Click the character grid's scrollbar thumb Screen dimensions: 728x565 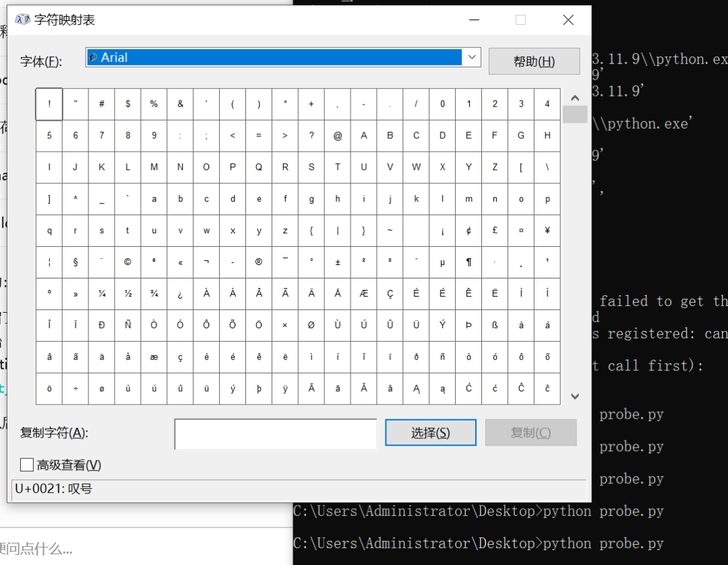[575, 114]
